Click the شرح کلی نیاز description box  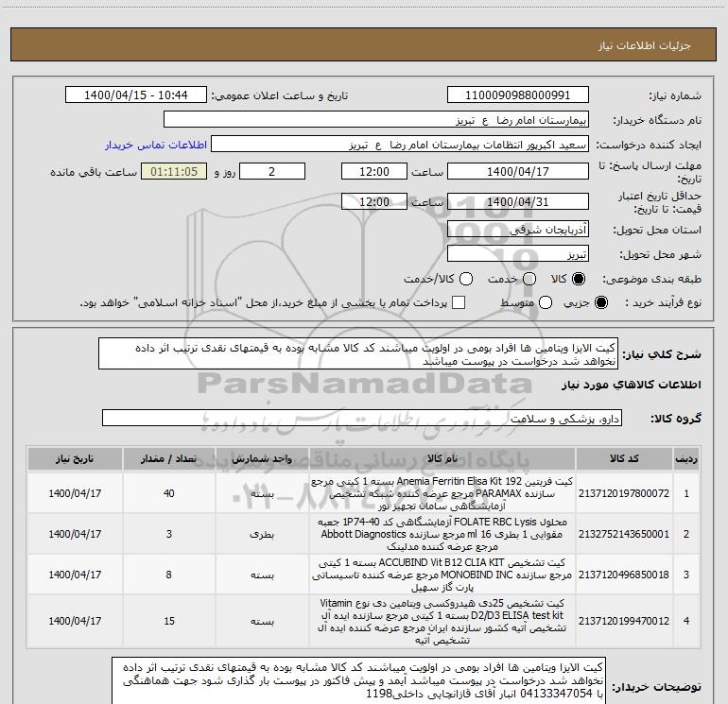click(x=358, y=353)
